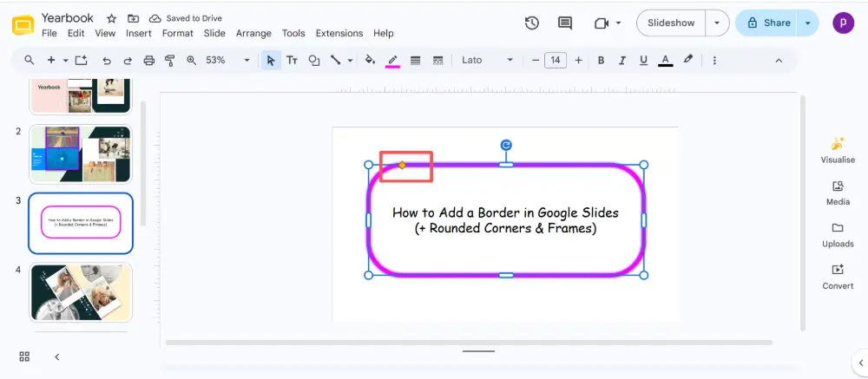Open version history clock icon
868x379 pixels.
click(x=531, y=23)
